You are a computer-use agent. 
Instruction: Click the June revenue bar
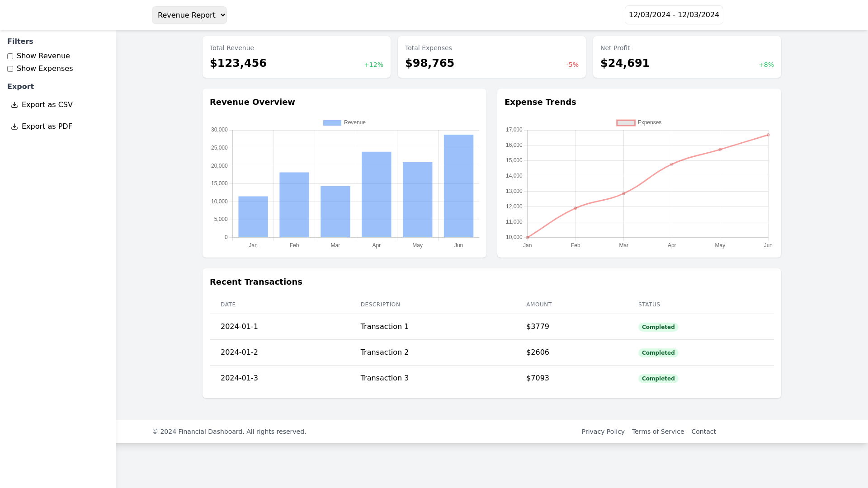[458, 186]
